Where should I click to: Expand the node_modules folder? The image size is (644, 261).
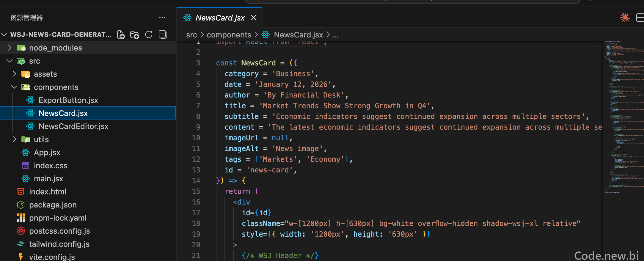pos(10,48)
